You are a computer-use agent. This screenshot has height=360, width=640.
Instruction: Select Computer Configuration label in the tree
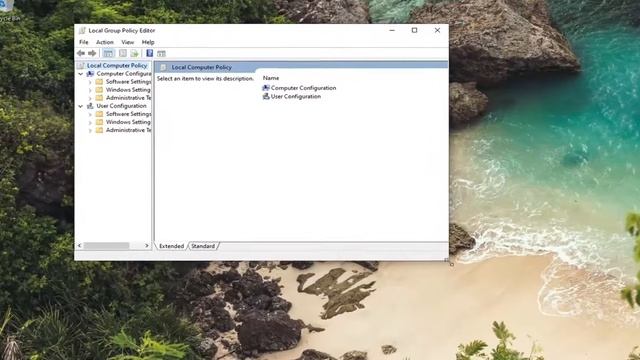124,73
